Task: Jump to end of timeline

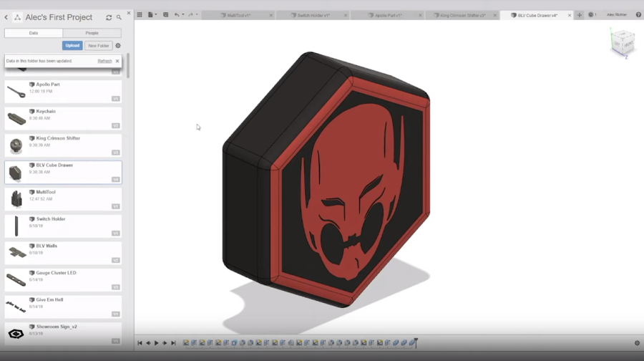Action: 173,343
